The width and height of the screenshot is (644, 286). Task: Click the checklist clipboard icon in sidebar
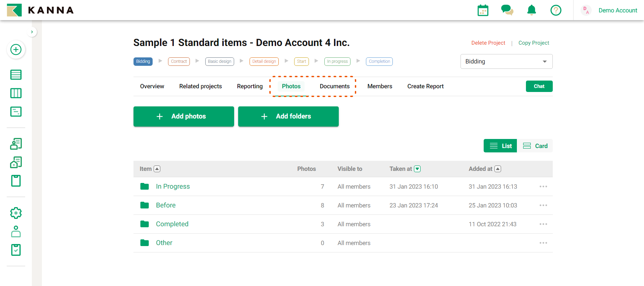tap(16, 250)
